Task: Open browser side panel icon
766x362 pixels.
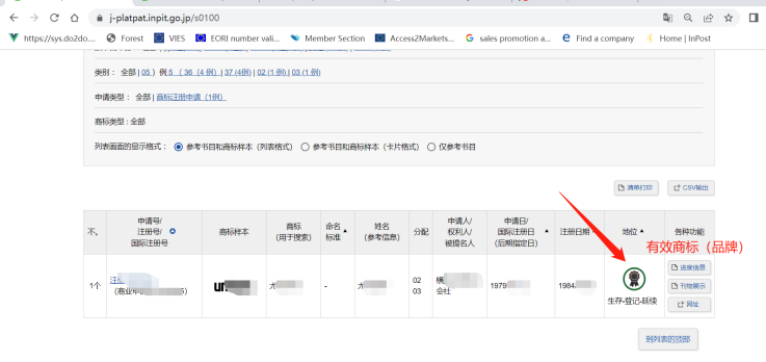Action: (753, 18)
